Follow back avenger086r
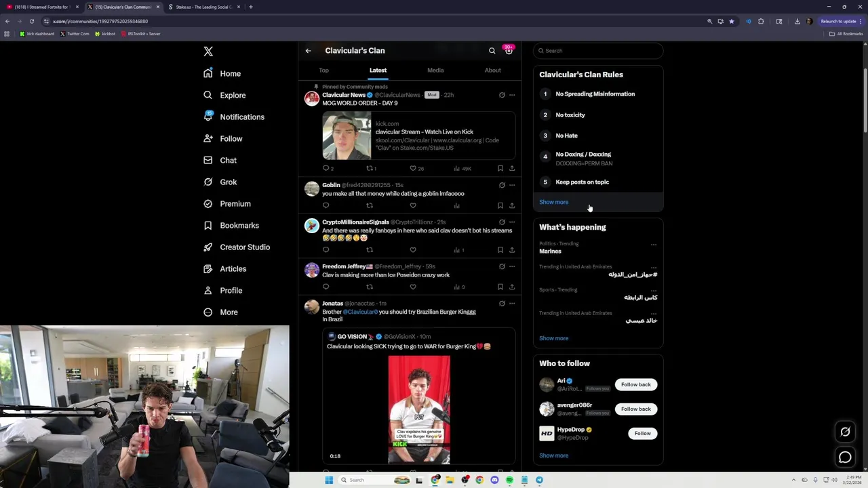This screenshot has width=868, height=488. (x=635, y=409)
